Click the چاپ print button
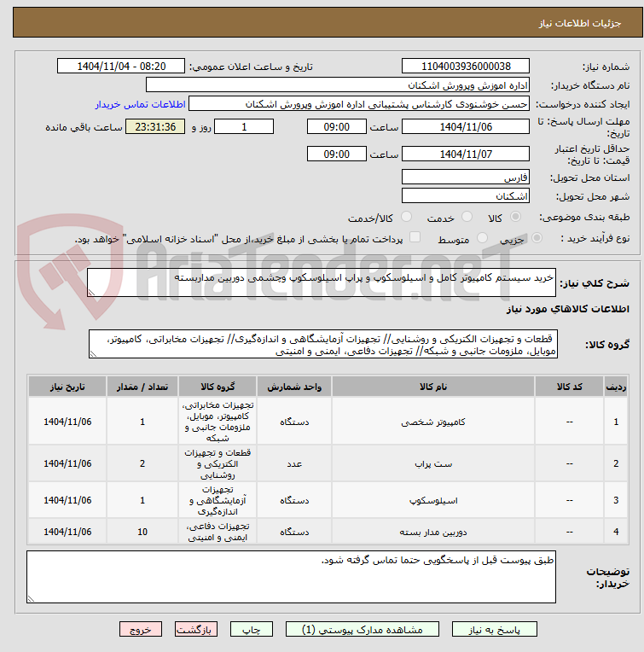Screen dimensions: 644x652 click(x=252, y=630)
